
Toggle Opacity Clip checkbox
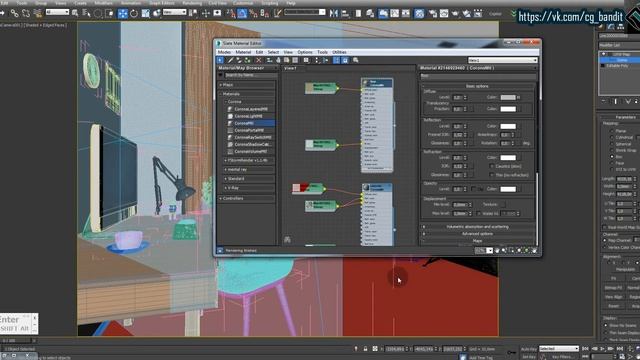473,189
